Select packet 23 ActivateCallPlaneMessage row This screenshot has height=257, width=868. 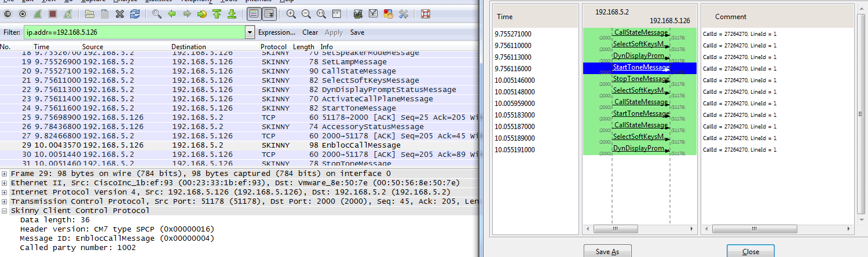(x=240, y=98)
